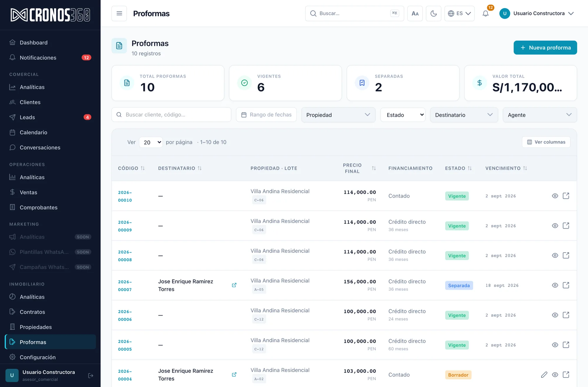Expand the Propiedad filter dropdown
The image size is (588, 387).
click(338, 115)
